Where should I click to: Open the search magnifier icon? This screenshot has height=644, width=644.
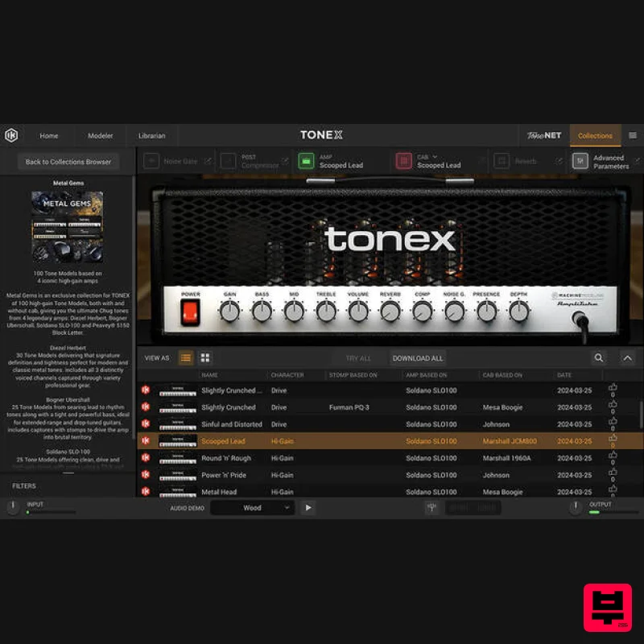599,357
